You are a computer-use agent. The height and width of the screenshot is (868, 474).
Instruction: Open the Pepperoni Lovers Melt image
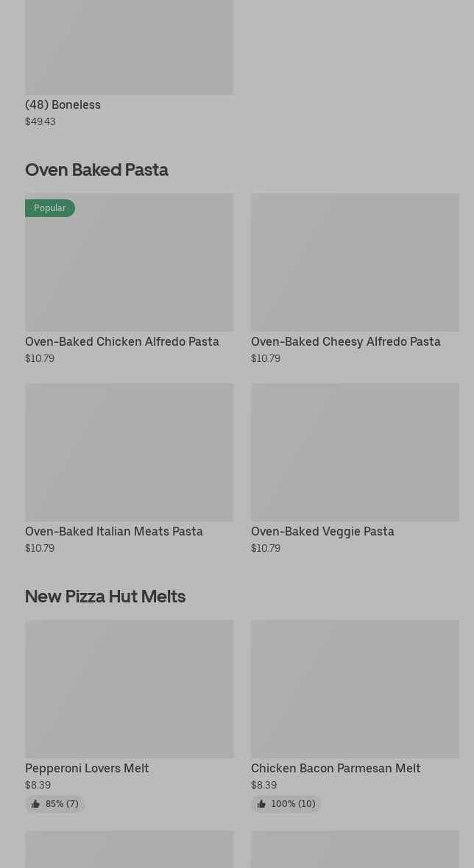(x=129, y=689)
